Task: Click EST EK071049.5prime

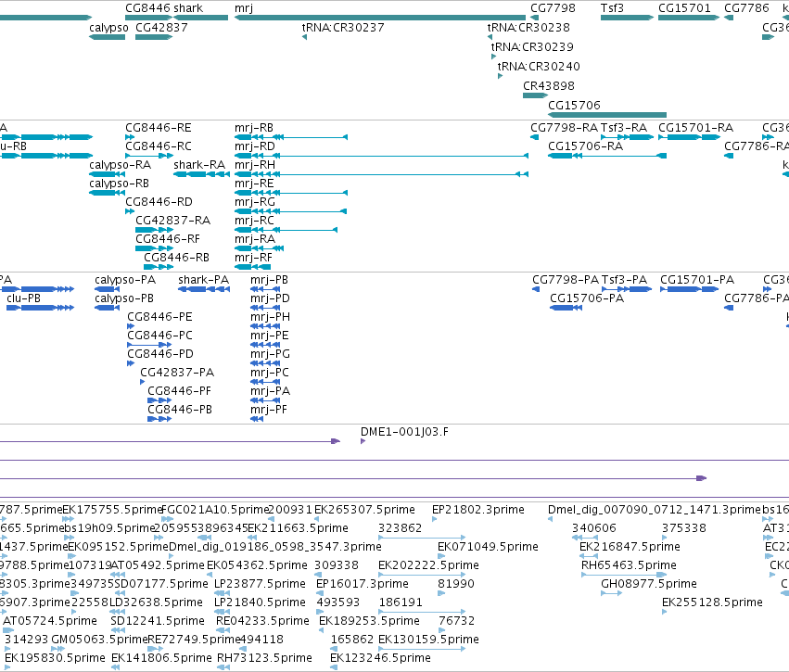Action: [x=441, y=556]
